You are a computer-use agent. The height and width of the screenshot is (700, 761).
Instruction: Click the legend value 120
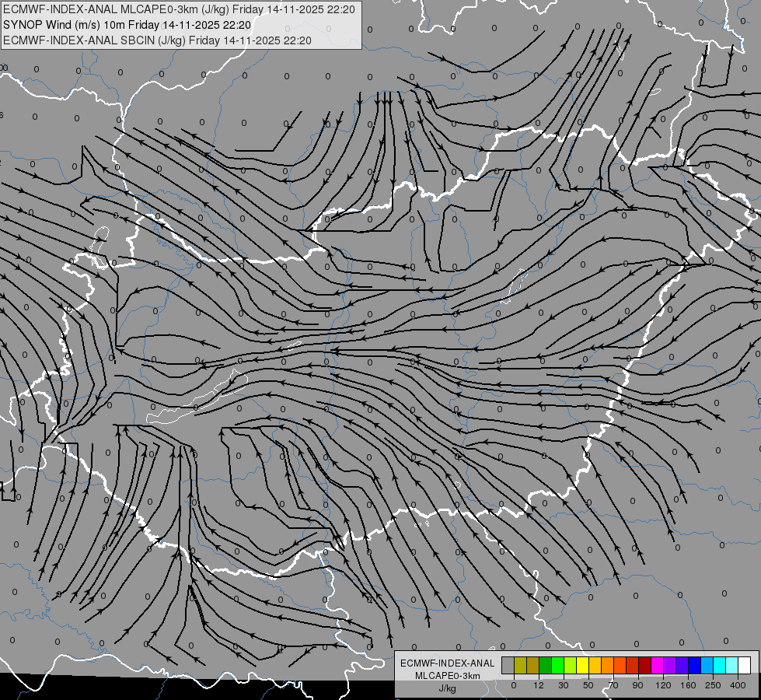(664, 685)
